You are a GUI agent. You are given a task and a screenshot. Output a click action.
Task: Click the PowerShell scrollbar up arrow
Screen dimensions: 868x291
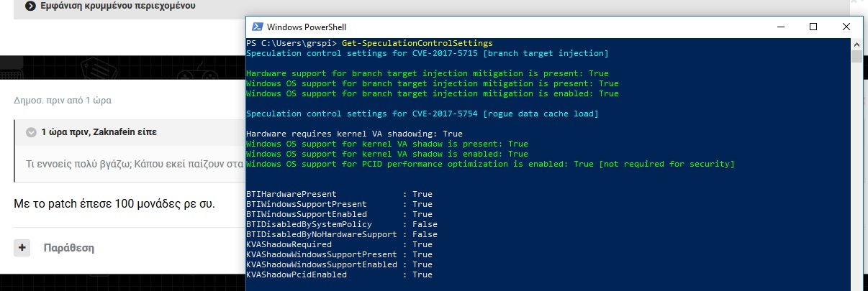[856, 44]
